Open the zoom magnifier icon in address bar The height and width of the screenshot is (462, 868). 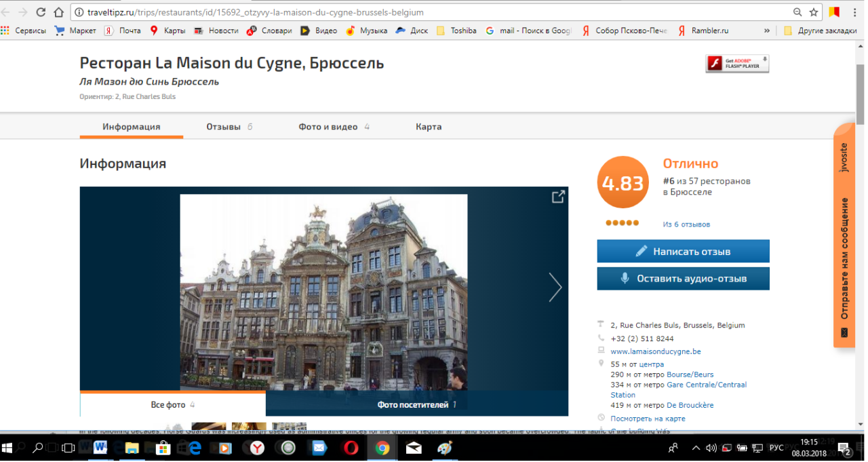[x=797, y=12]
